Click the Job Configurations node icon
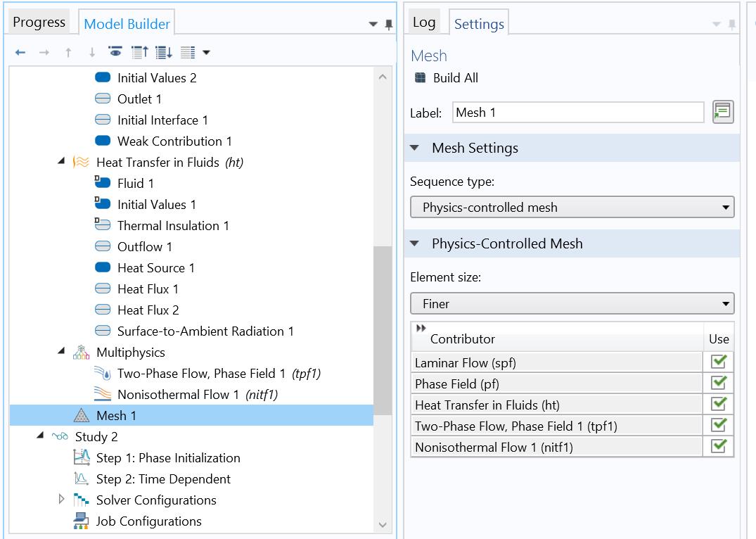The height and width of the screenshot is (539, 756). coord(82,521)
